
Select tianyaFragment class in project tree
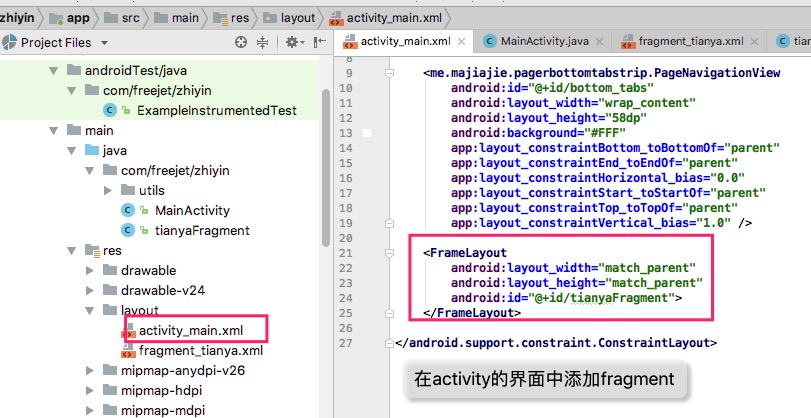click(202, 230)
